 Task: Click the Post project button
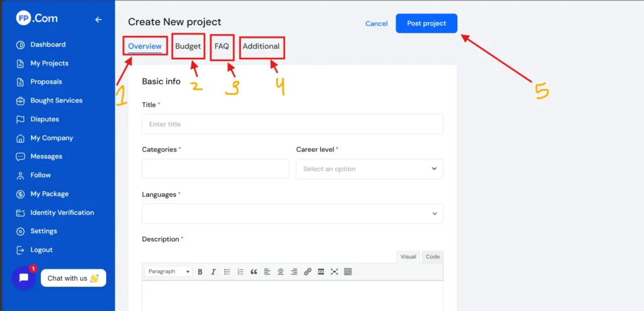click(426, 23)
